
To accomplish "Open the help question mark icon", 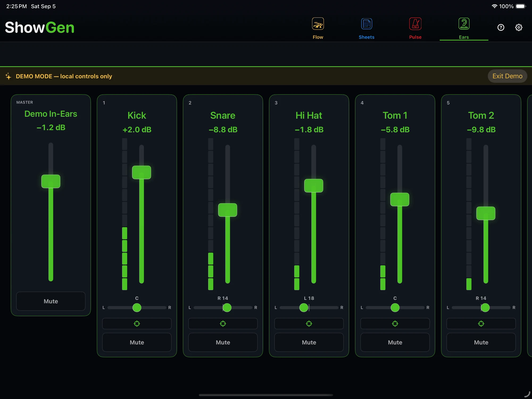I will click(x=501, y=27).
